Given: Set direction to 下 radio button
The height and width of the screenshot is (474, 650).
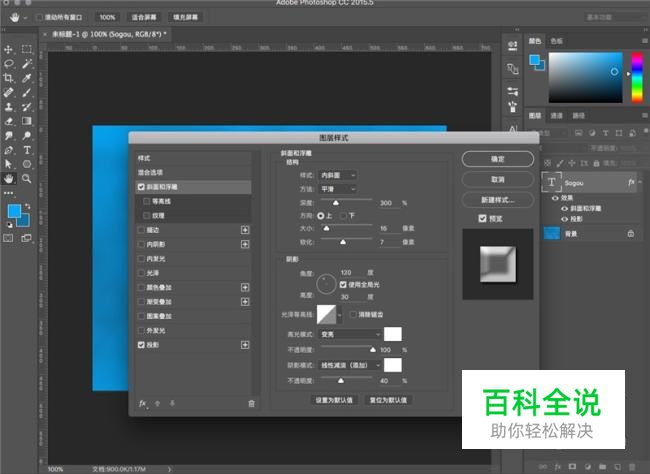Looking at the screenshot, I should (343, 216).
